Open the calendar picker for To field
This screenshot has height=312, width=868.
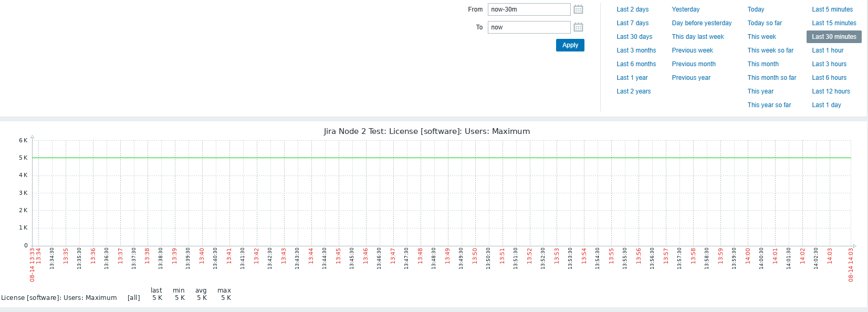(578, 27)
